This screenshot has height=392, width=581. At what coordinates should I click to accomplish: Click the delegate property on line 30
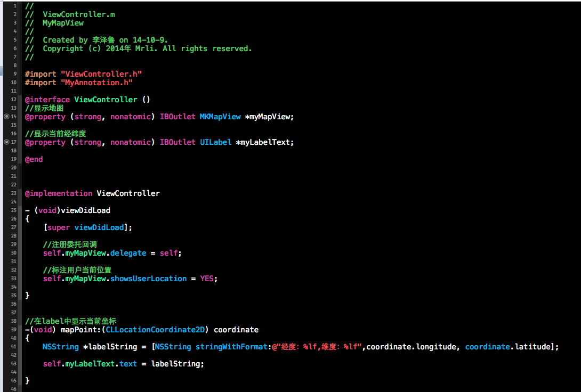click(128, 253)
